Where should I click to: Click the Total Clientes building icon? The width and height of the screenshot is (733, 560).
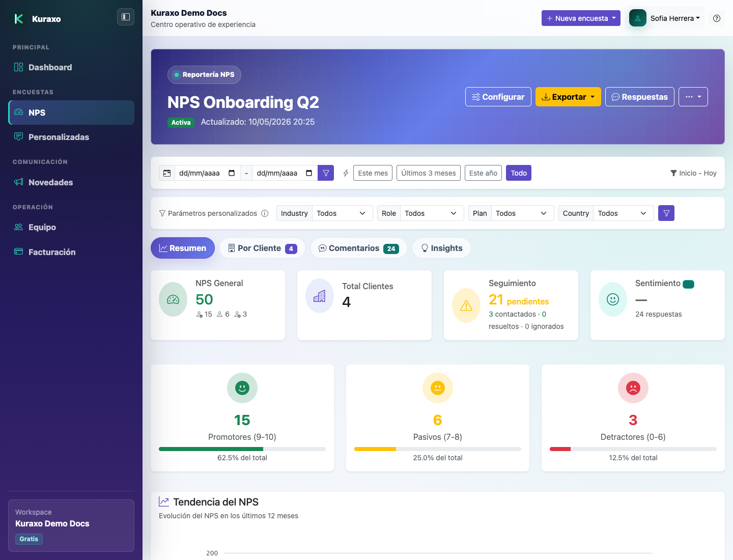(x=320, y=296)
